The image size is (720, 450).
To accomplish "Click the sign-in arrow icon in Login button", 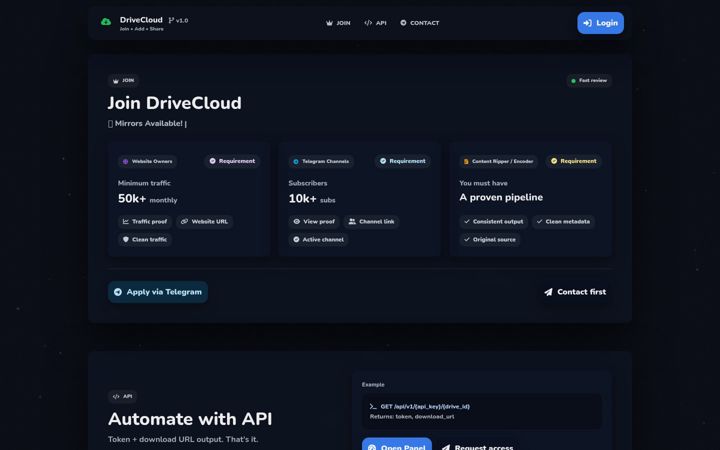I will (x=587, y=23).
